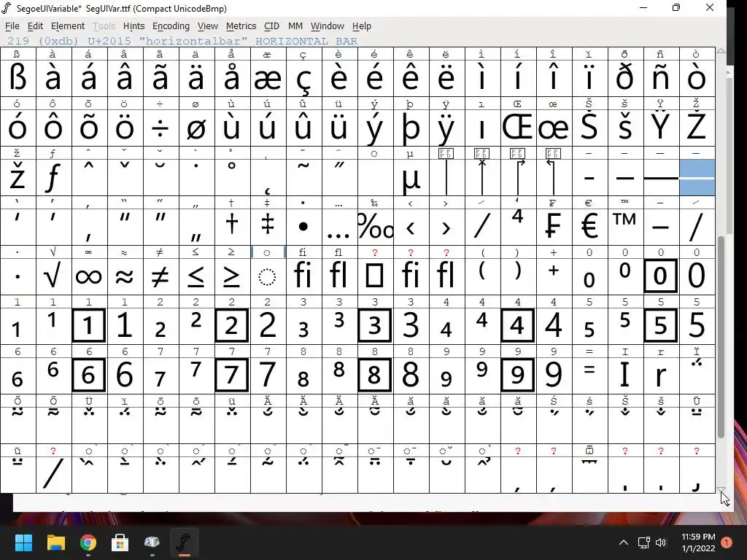The height and width of the screenshot is (560, 747).
Task: Select the not equal ≠ glyph cell
Action: (x=161, y=276)
